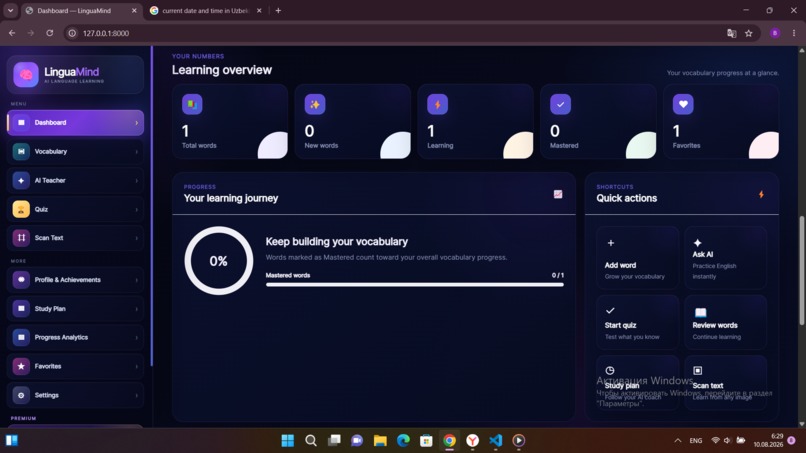Expand the Favorites chevron arrow
Viewport: 806px width, 453px height.
coord(136,366)
